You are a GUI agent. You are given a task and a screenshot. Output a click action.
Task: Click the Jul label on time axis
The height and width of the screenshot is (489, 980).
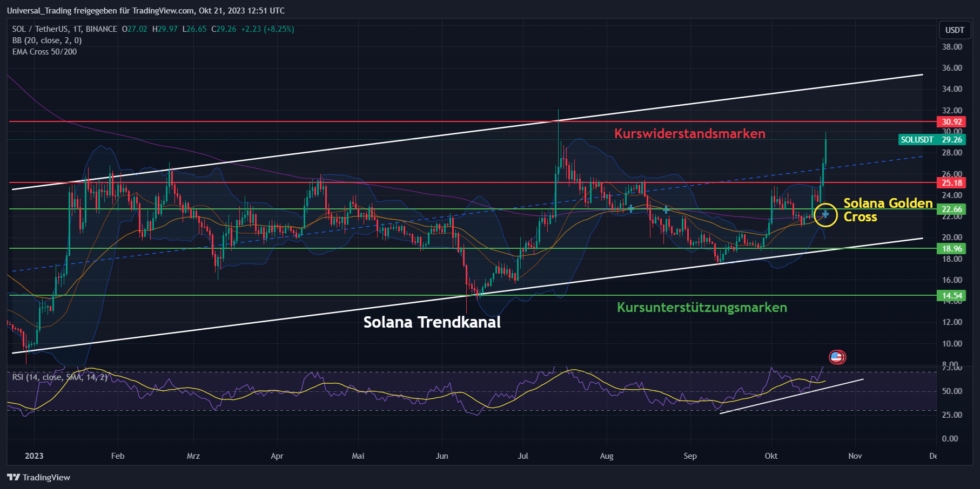[523, 456]
